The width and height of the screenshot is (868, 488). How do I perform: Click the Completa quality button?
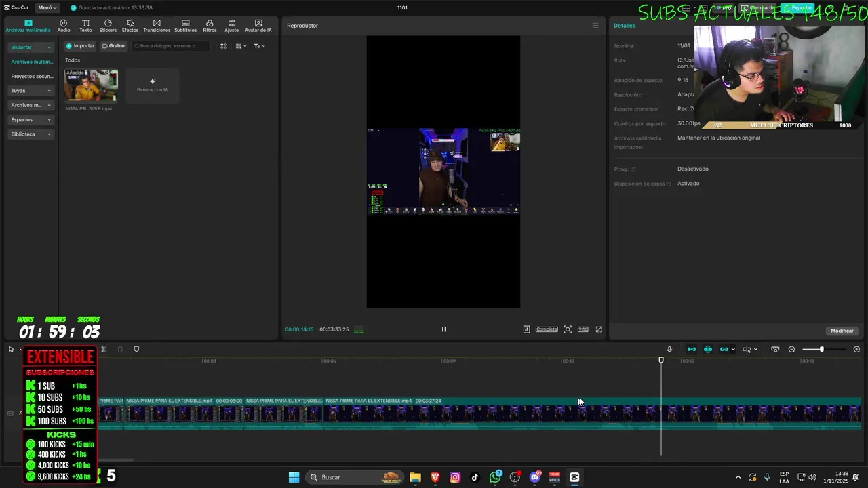[547, 329]
